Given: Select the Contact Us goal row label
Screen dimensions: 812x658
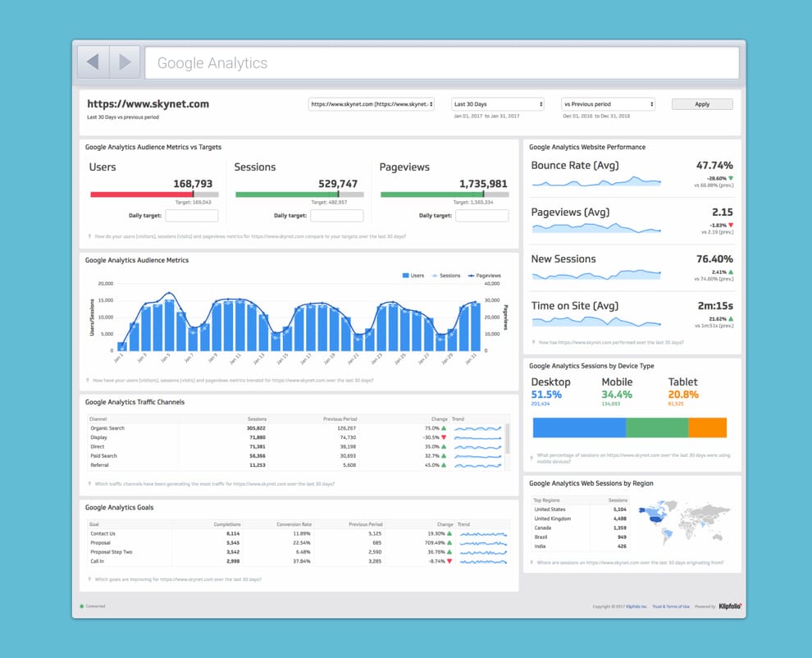Looking at the screenshot, I should pos(103,533).
